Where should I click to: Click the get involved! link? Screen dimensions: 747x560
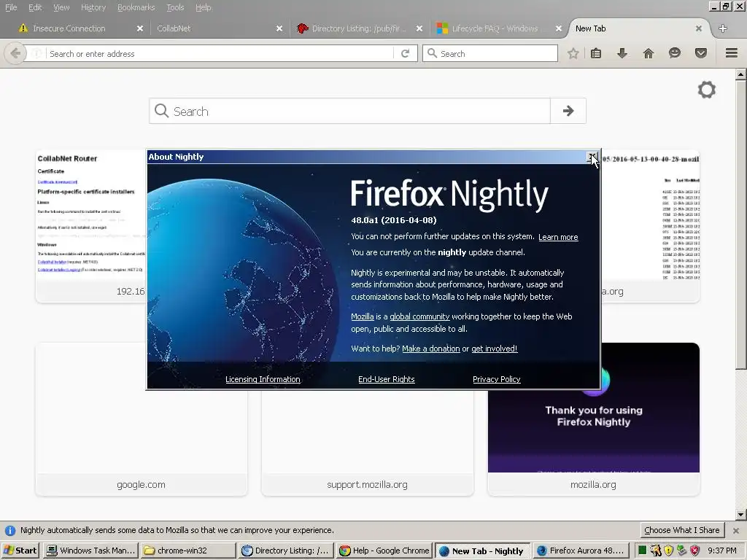tap(494, 349)
